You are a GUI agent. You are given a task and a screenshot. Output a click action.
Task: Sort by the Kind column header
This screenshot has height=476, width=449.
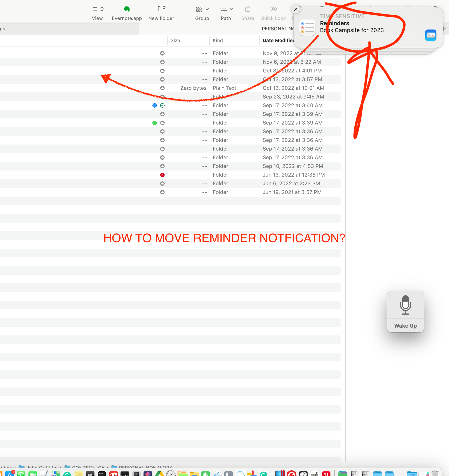point(218,41)
